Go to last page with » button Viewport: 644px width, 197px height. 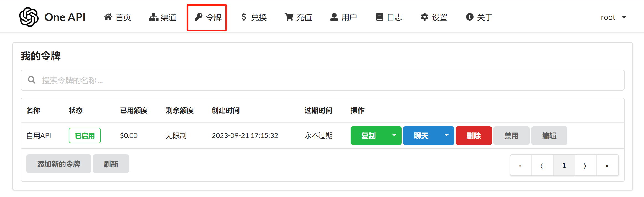click(x=607, y=165)
